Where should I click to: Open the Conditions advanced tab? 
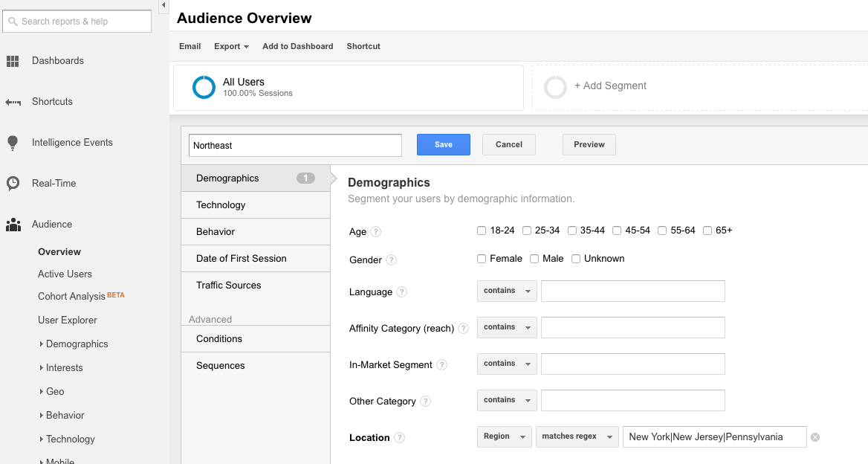[x=219, y=339]
